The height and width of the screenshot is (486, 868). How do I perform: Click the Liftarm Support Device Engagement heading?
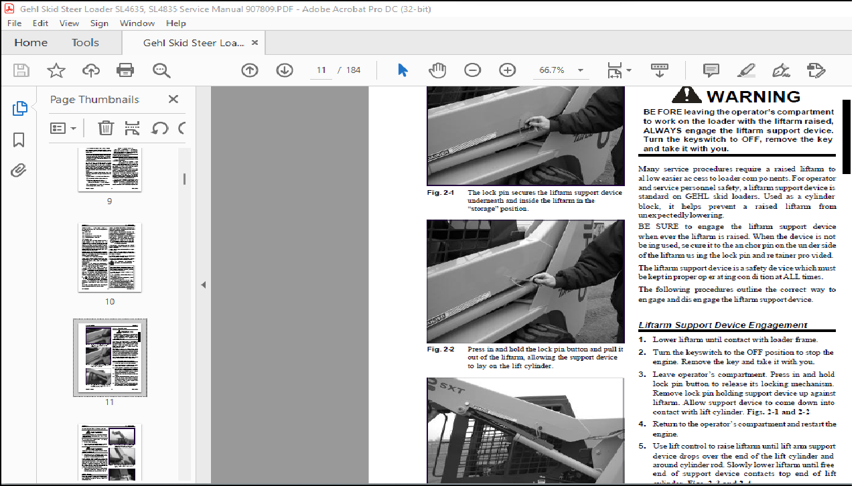[723, 325]
